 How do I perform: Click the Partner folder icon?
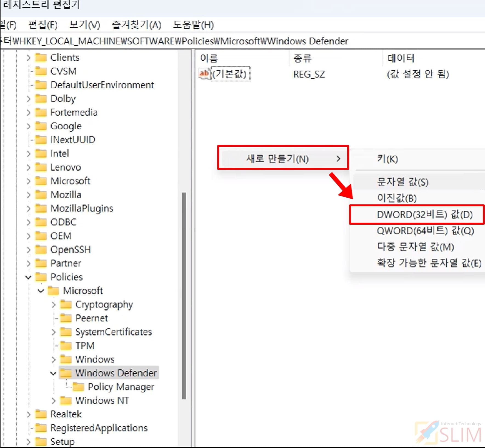[41, 263]
